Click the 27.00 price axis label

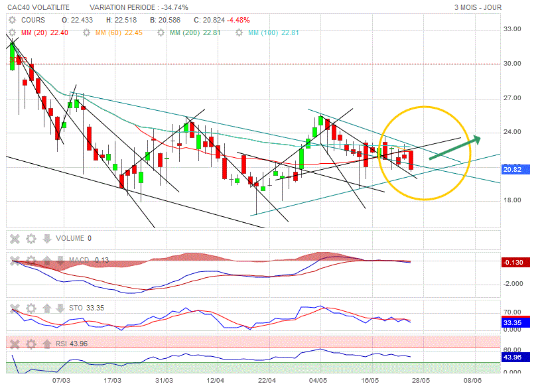(512, 98)
